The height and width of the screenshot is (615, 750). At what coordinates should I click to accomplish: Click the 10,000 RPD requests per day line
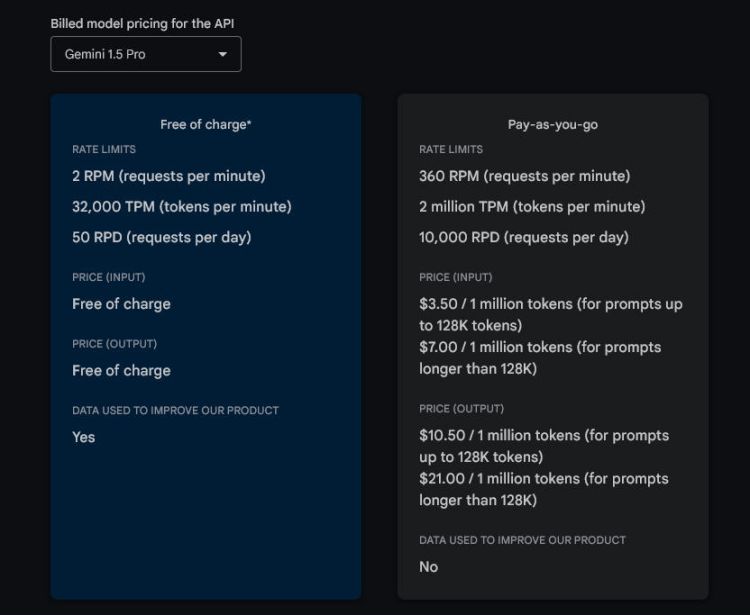click(524, 237)
